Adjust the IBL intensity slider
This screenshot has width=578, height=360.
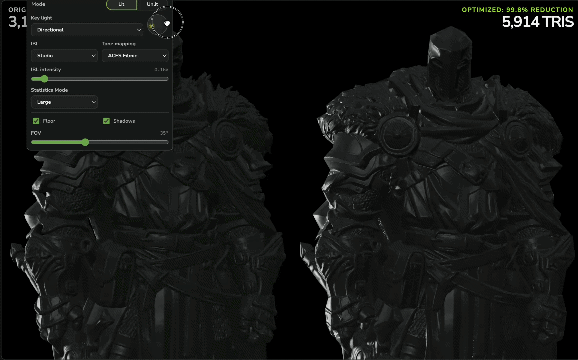click(x=100, y=79)
